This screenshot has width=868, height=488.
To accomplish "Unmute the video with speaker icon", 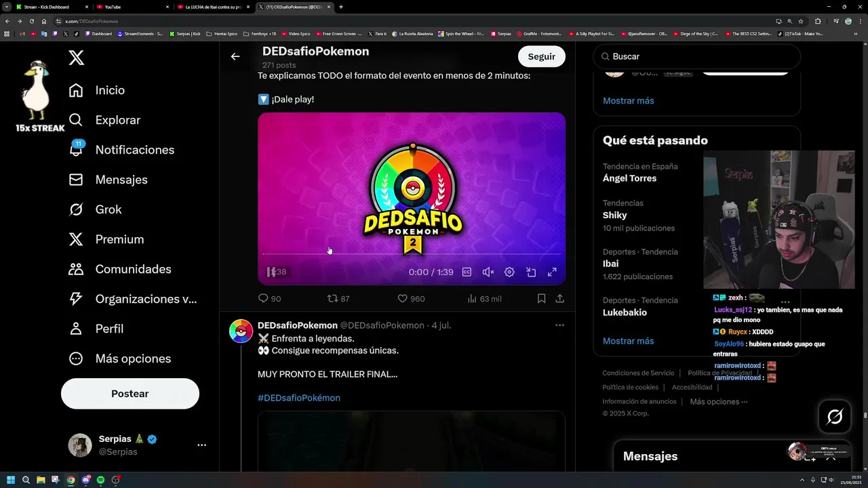I will [x=488, y=272].
